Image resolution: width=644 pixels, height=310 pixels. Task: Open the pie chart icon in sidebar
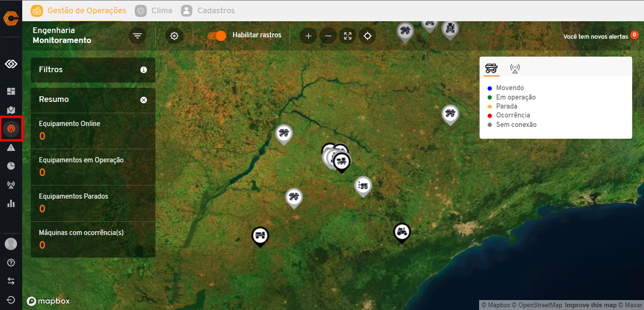point(11,166)
